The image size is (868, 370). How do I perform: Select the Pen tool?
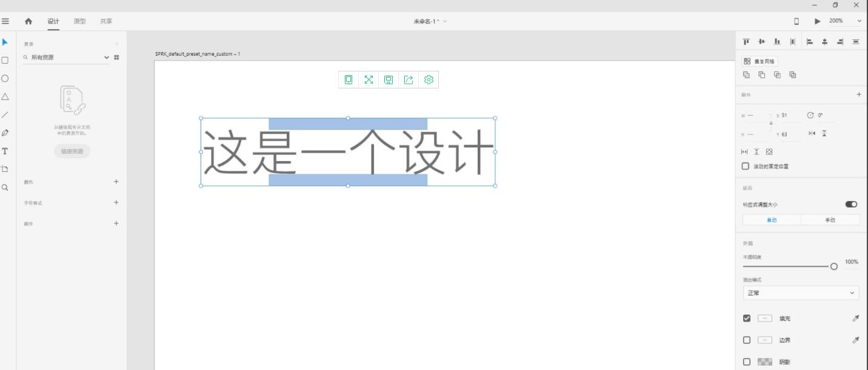coord(6,133)
